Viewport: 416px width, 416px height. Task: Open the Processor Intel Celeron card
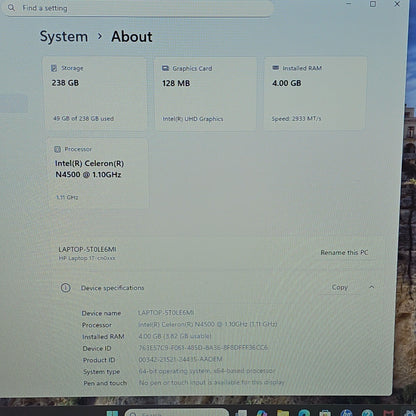click(98, 173)
